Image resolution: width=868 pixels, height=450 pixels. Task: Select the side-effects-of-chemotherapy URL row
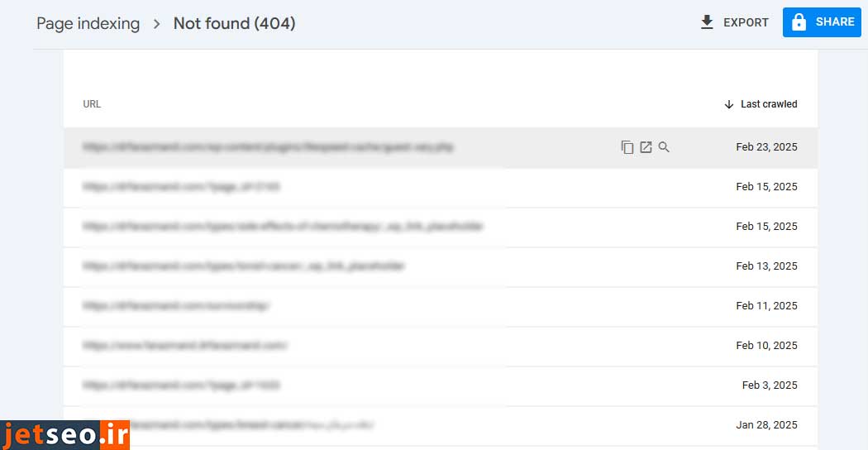283,227
